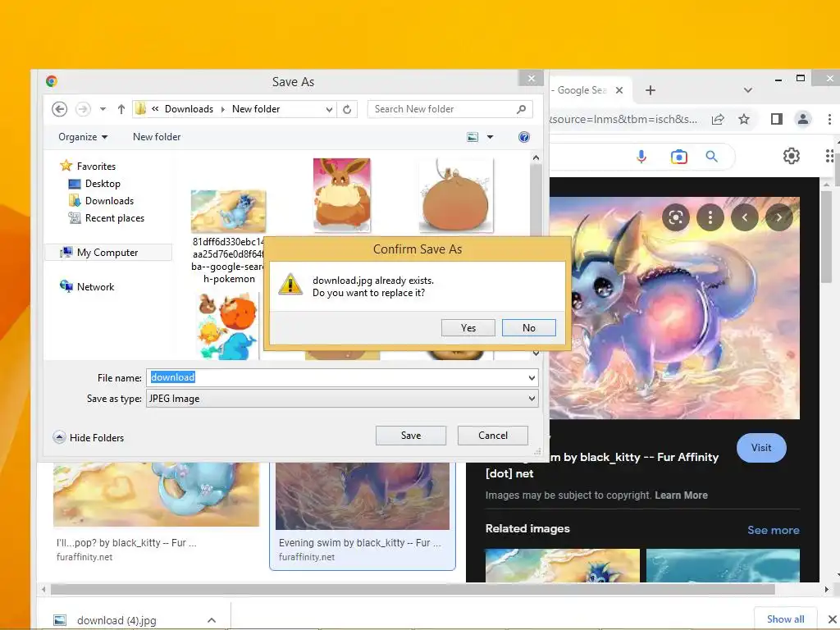The image size is (840, 630).
Task: Open the Evening swim result card
Action: pyautogui.click(x=363, y=517)
